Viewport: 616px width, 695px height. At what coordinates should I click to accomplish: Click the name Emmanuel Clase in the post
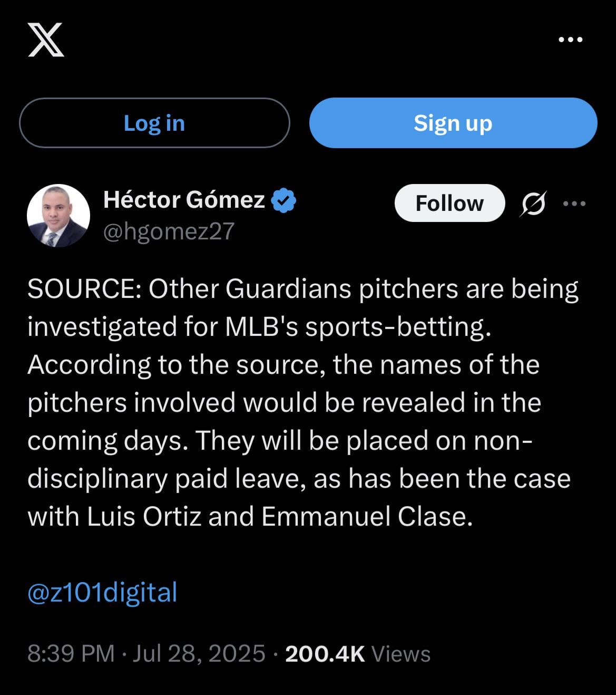(364, 517)
